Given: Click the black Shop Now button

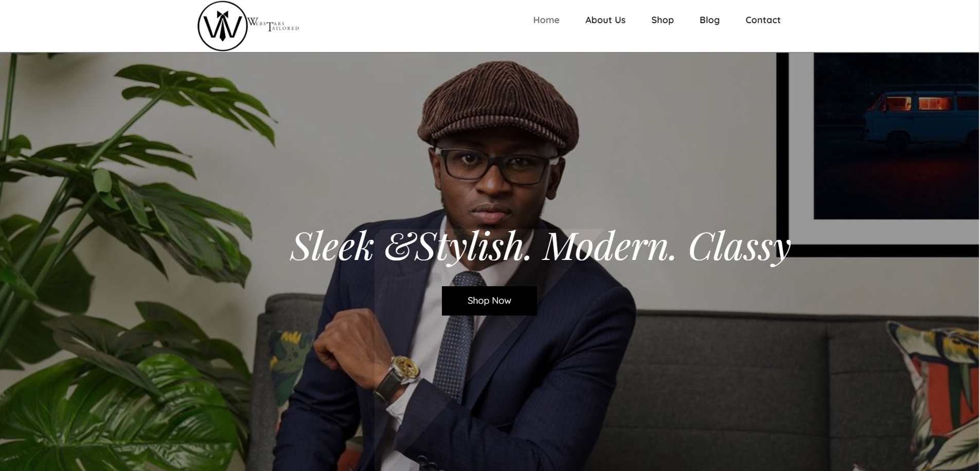Looking at the screenshot, I should tap(489, 301).
